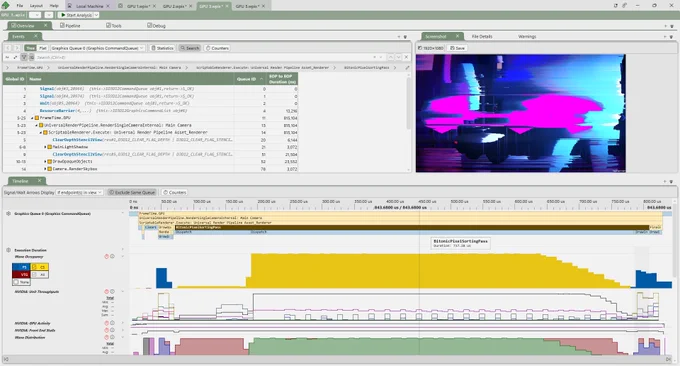Click FrameTime.GPU in the breadcrumb
680x366 pixels.
[x=29, y=68]
